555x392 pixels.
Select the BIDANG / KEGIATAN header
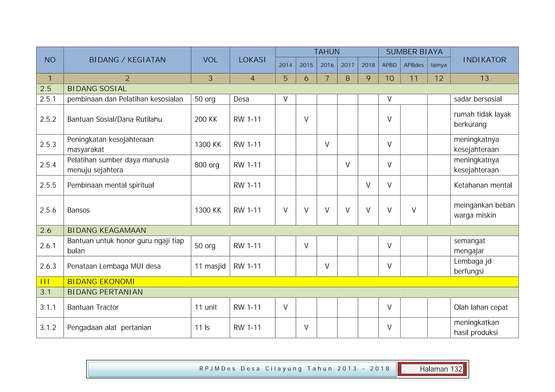[x=127, y=60]
